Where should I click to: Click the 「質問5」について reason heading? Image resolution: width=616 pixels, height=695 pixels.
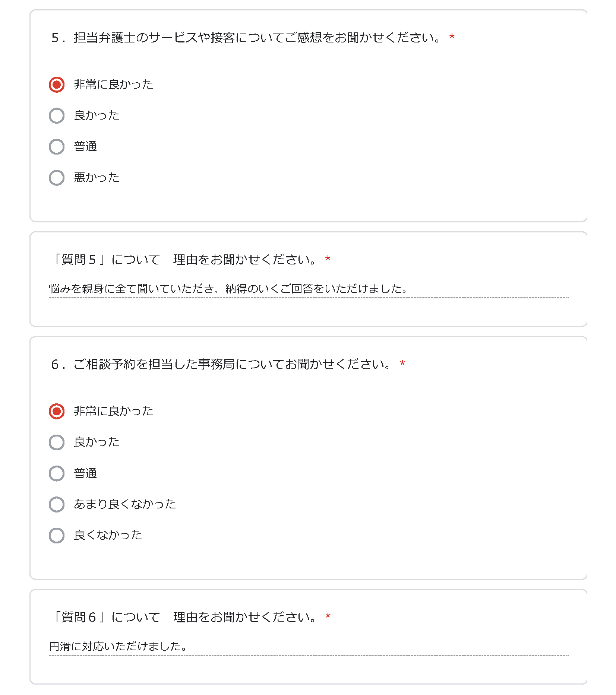[184, 260]
